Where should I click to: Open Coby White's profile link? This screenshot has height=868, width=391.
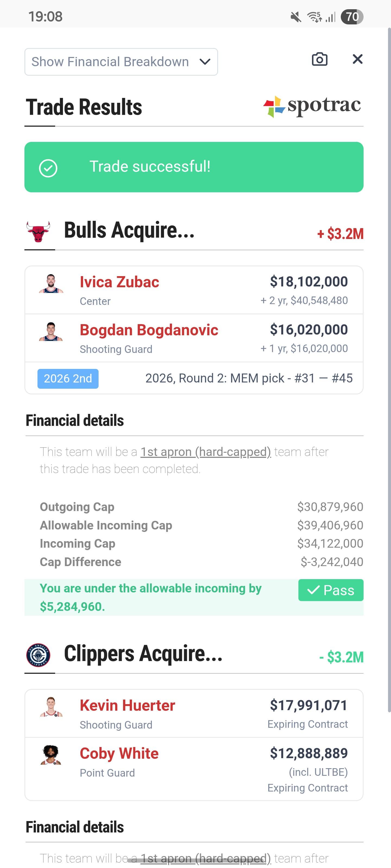[119, 753]
